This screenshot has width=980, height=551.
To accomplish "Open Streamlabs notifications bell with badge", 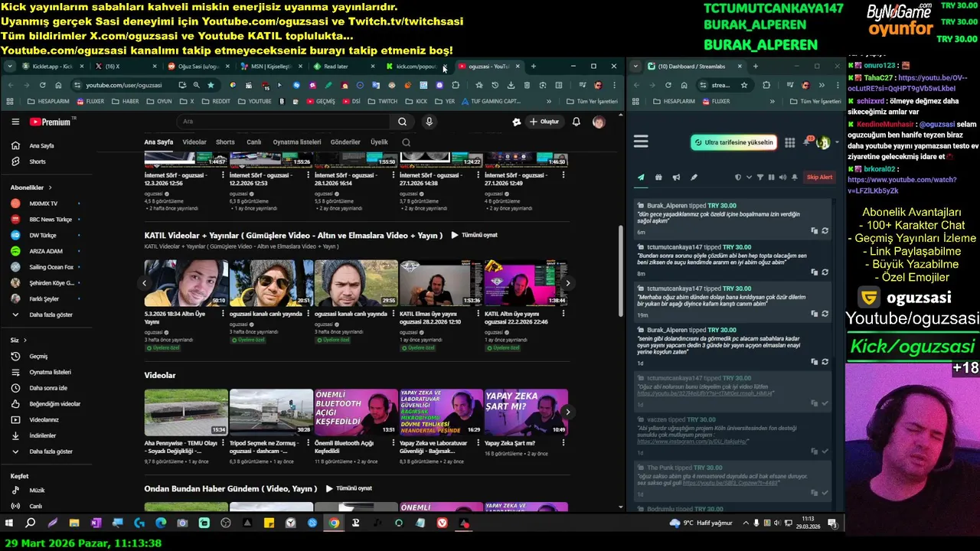I will [x=807, y=142].
